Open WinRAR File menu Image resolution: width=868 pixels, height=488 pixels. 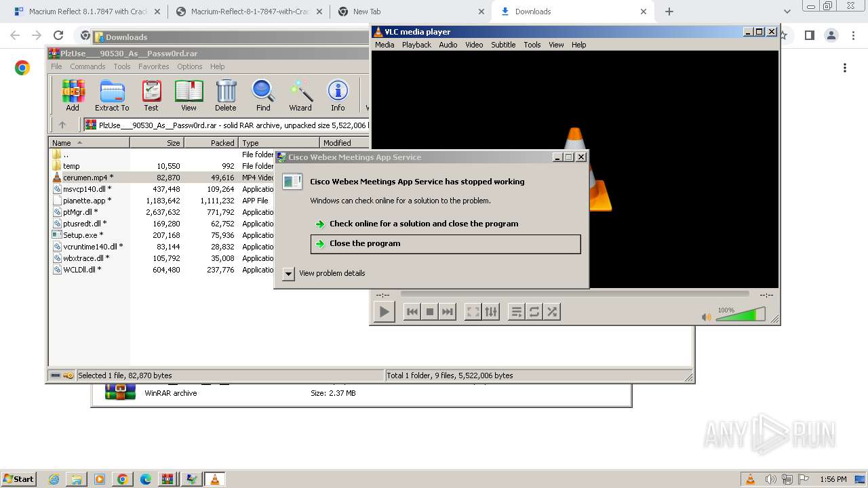coord(56,66)
